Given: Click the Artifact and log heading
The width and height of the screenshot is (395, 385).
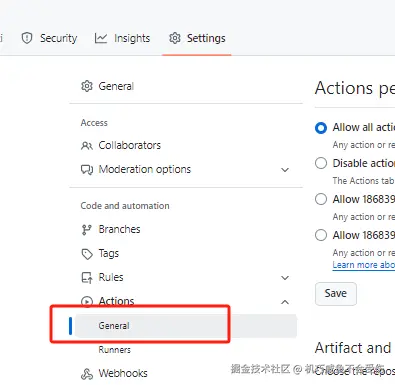Looking at the screenshot, I should (x=354, y=348).
